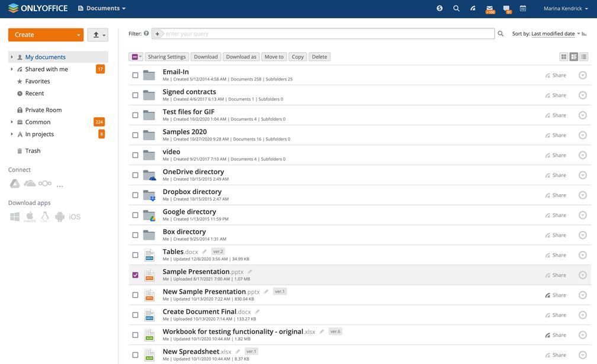Connect a Google Drive account

click(15, 184)
